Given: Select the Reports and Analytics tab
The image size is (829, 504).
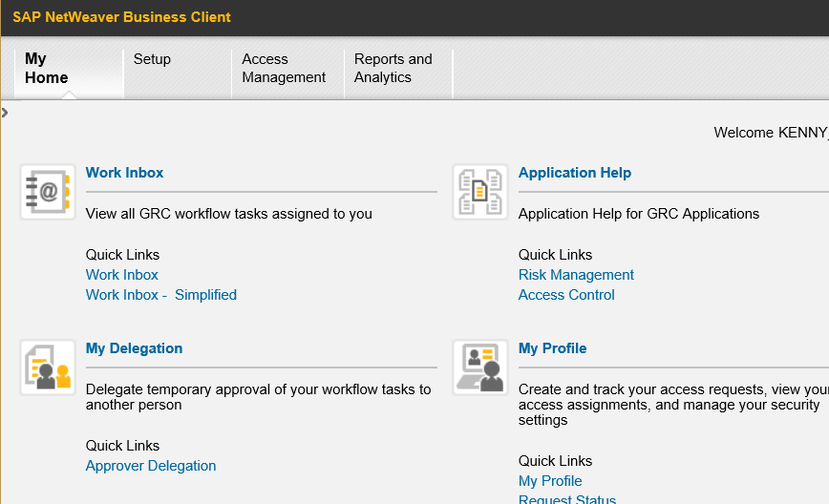Looking at the screenshot, I should (393, 69).
